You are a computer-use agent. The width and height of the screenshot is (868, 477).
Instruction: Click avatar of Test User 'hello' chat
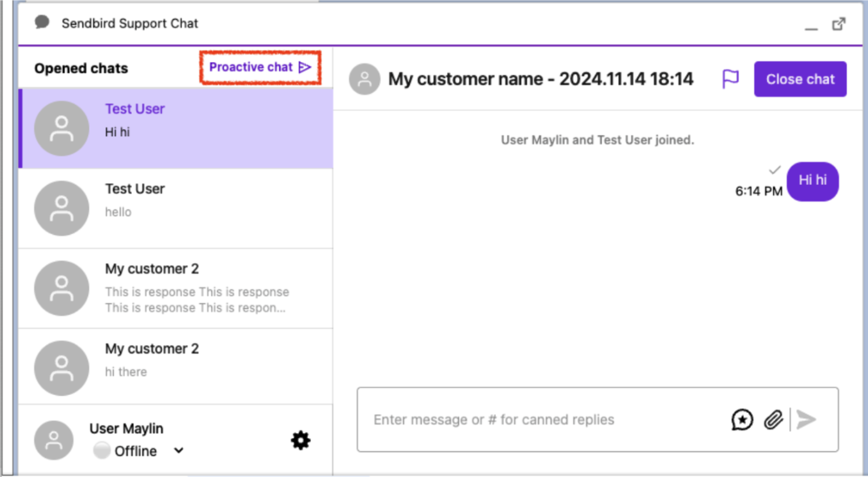click(x=62, y=208)
